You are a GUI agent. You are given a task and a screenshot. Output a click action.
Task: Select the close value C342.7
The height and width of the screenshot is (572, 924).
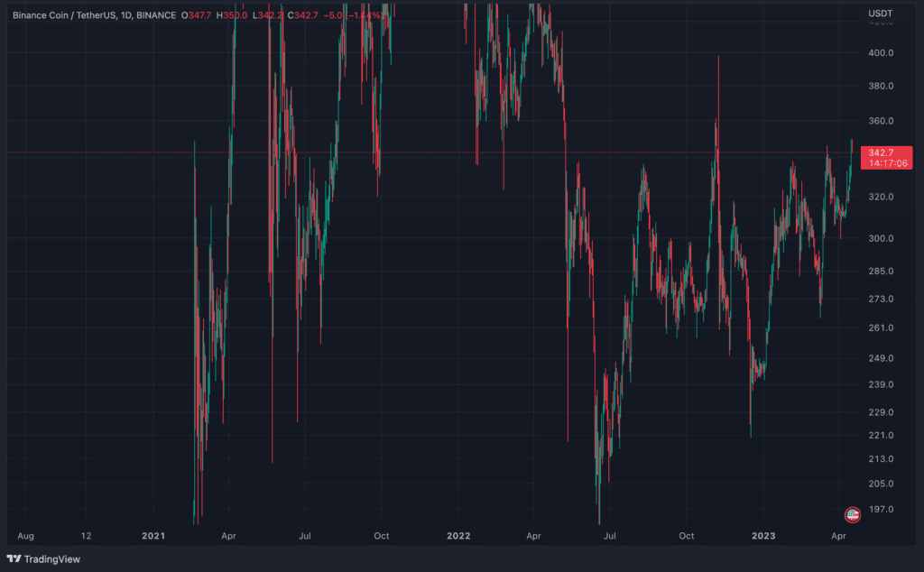303,15
